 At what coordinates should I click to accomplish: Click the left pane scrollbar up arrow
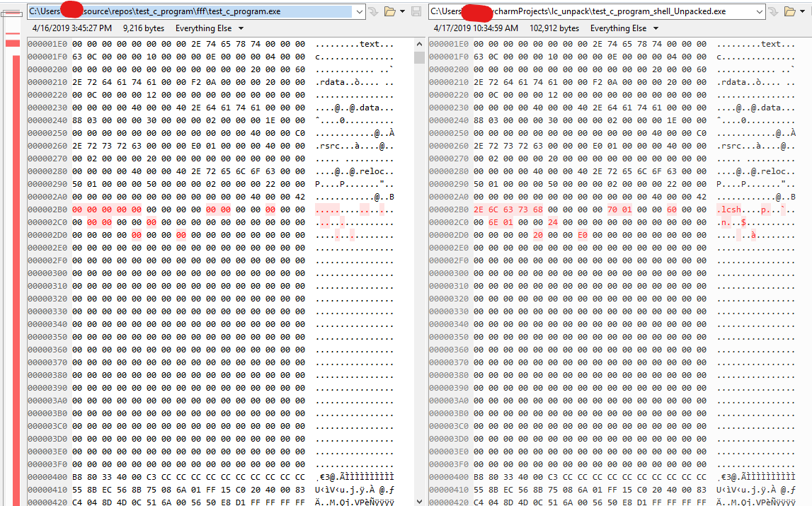[x=420, y=45]
